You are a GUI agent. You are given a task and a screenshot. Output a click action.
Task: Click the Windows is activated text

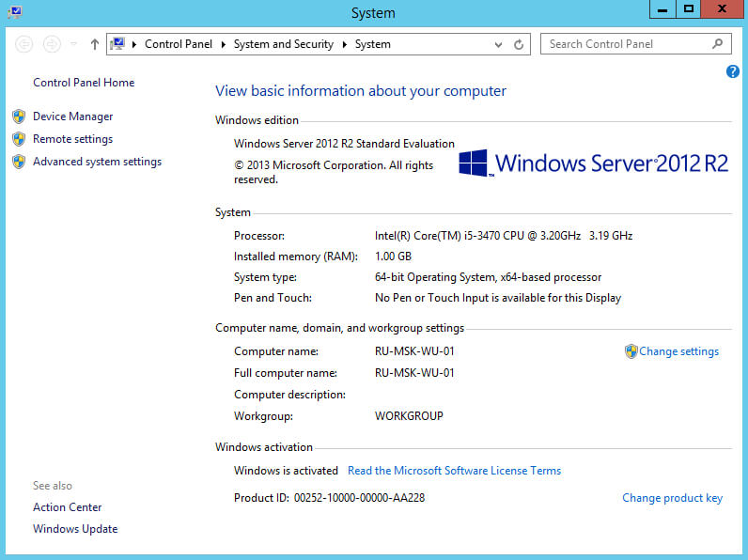(286, 471)
